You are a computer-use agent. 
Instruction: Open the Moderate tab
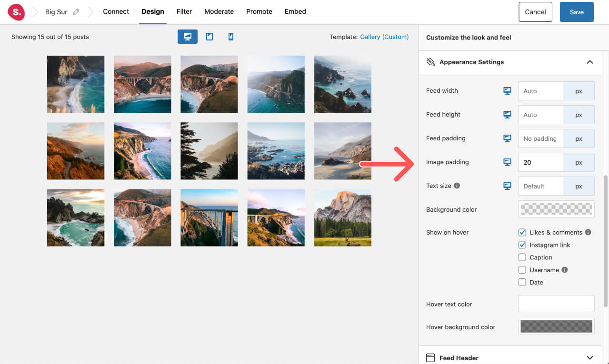tap(219, 11)
